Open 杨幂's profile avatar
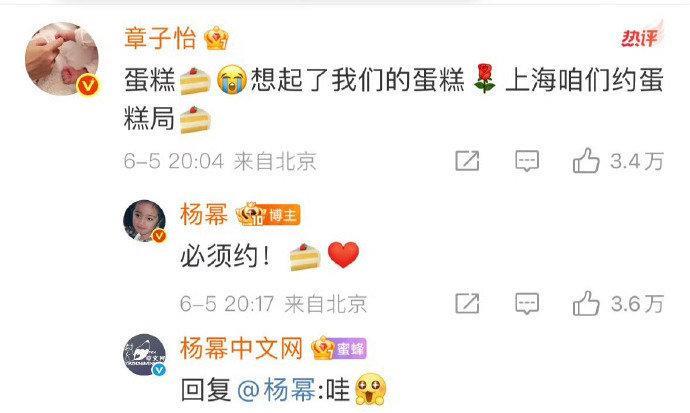Viewport: 690px width, 413px height. [x=144, y=221]
